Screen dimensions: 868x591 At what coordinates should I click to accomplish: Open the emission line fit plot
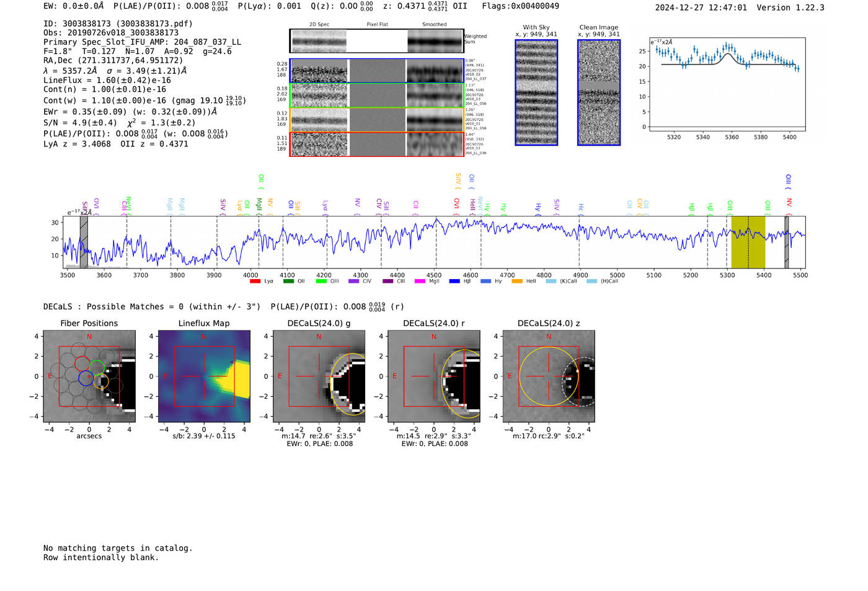727,84
